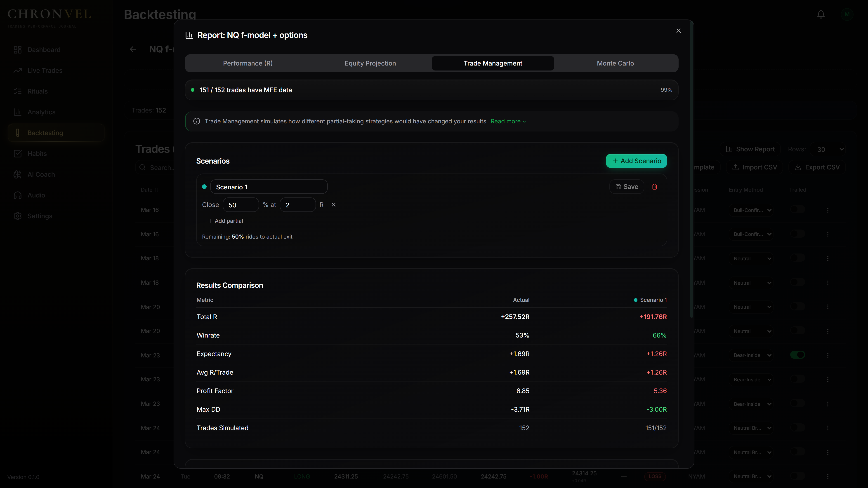The height and width of the screenshot is (488, 868).
Task: Open Bear-Inside dropdown on third Mar 23 row
Action: (751, 404)
